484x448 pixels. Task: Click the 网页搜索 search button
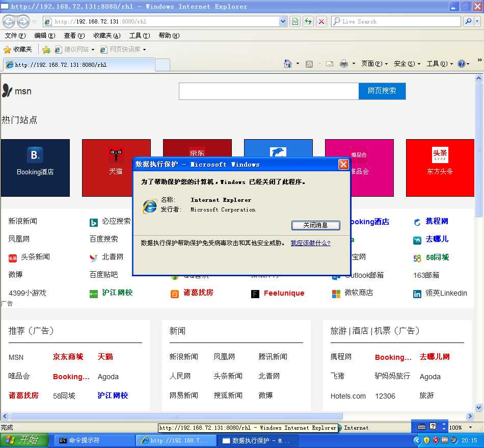[382, 91]
